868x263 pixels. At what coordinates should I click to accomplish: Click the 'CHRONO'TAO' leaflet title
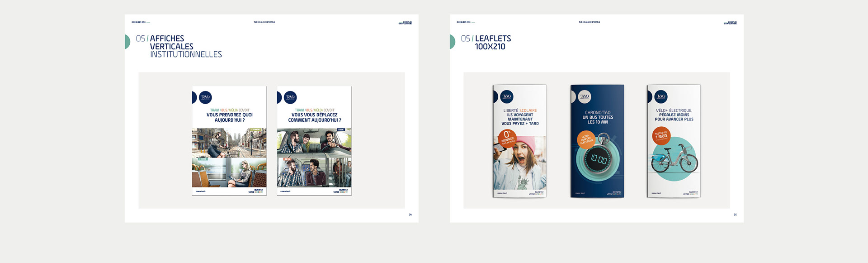click(598, 113)
